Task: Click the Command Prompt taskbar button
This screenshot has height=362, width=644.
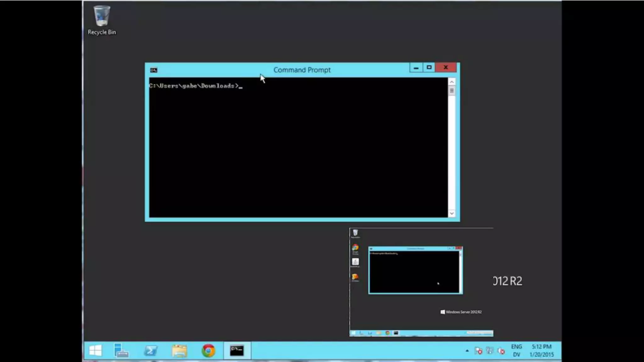Action: tap(237, 350)
